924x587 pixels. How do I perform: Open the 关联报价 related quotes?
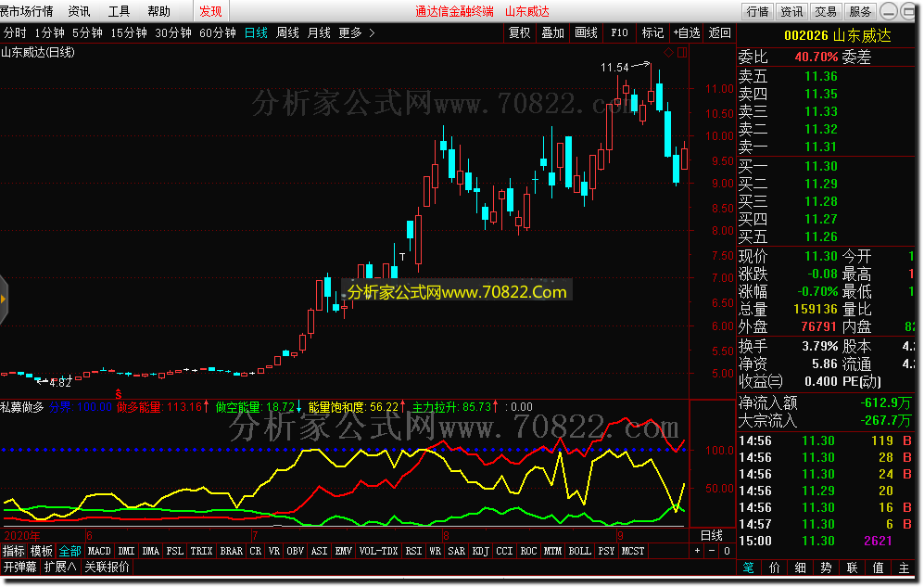[107, 567]
